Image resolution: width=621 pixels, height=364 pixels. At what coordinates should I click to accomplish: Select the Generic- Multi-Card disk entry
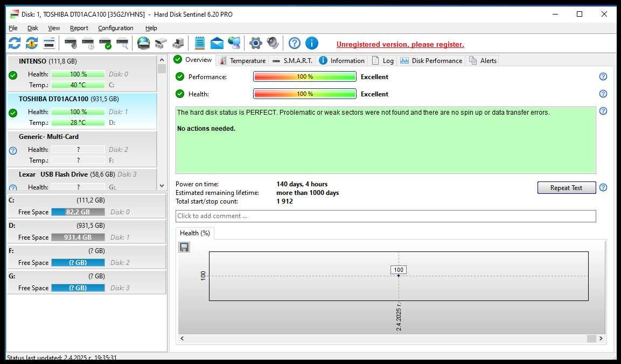click(x=82, y=149)
